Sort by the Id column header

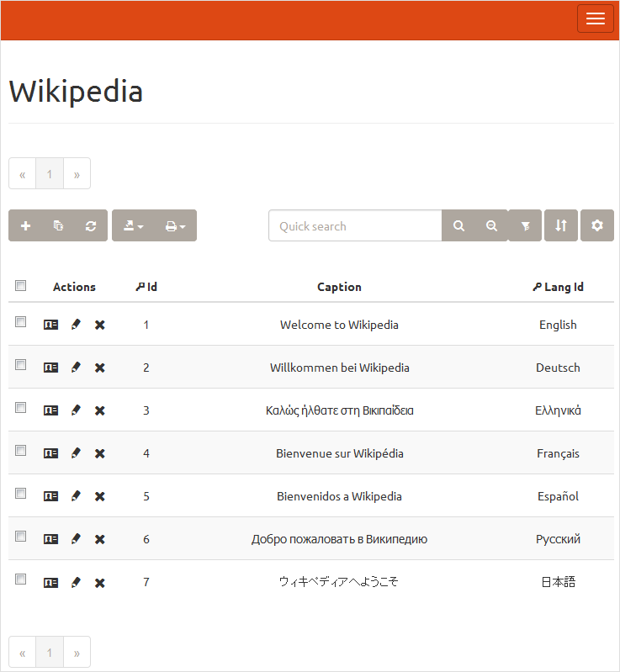coord(146,287)
